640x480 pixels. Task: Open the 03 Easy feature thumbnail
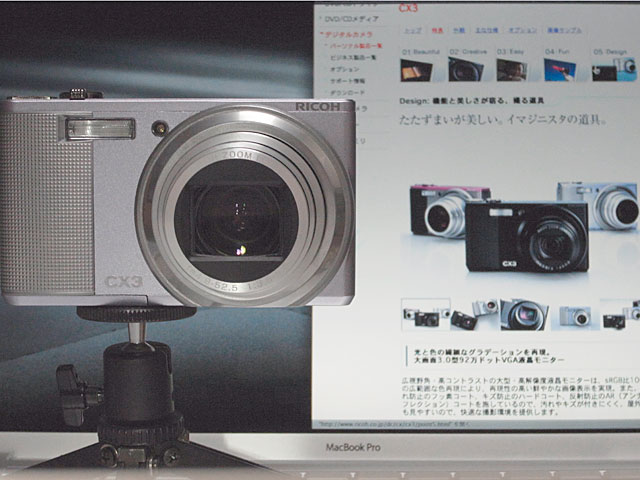tap(511, 70)
